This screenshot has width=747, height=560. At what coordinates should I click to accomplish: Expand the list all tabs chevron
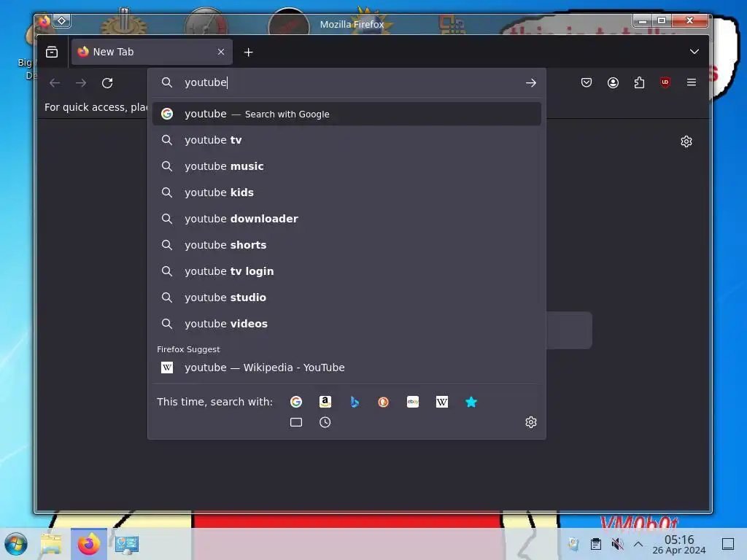pyautogui.click(x=694, y=52)
